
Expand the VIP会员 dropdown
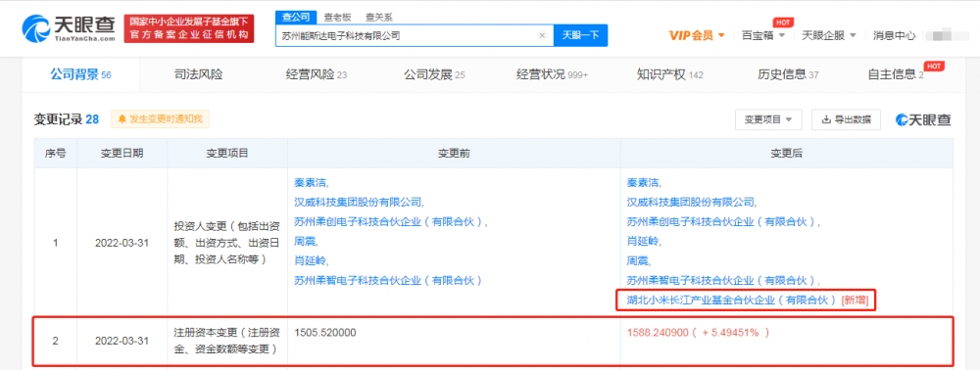pyautogui.click(x=697, y=35)
